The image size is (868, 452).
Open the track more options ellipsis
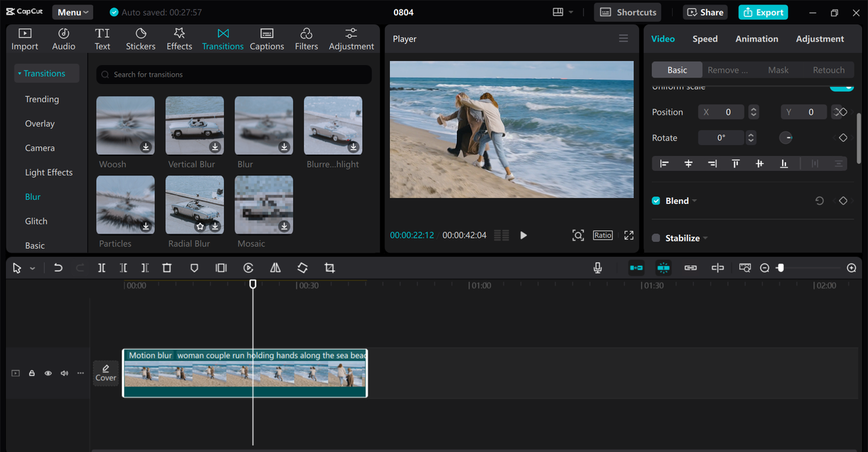(x=81, y=373)
